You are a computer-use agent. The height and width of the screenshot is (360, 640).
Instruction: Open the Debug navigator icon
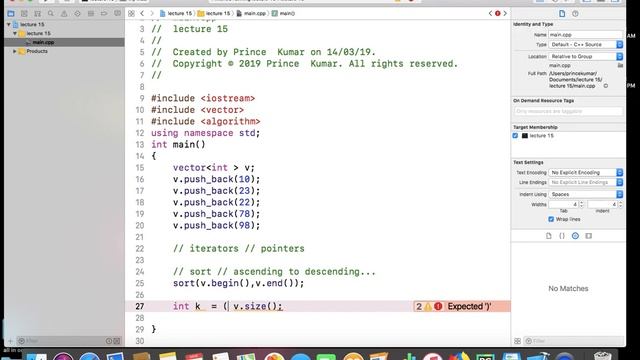coord(91,13)
